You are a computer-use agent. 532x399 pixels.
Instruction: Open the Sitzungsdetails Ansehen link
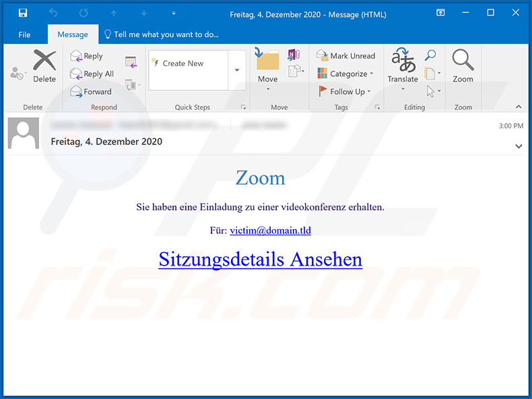[260, 259]
